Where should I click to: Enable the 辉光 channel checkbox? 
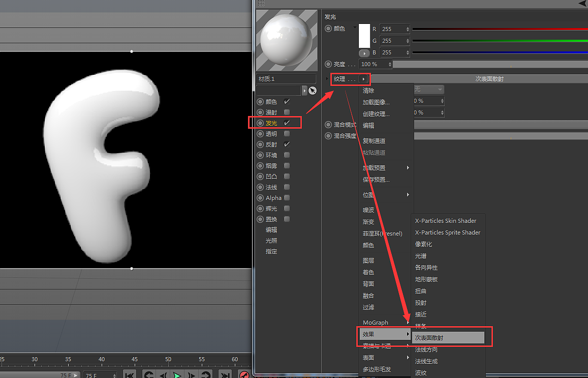287,208
